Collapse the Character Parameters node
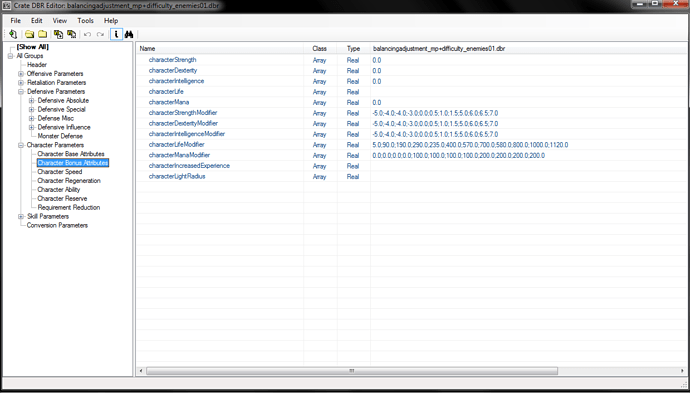Viewport: 690px width, 393px height. (x=21, y=145)
